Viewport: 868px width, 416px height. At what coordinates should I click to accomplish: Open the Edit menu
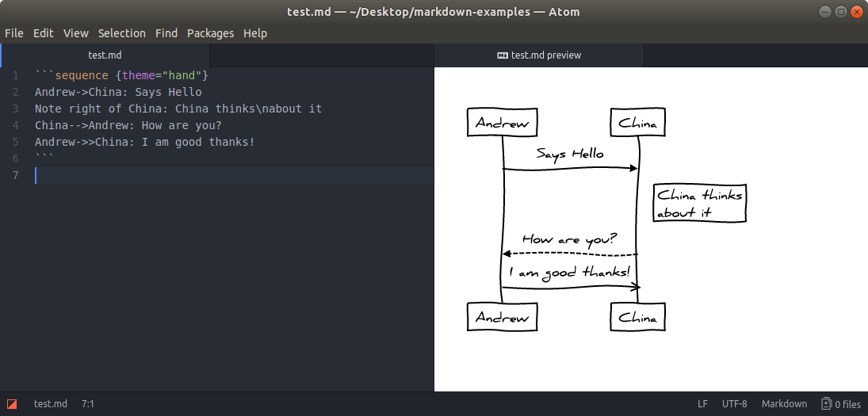(x=43, y=33)
